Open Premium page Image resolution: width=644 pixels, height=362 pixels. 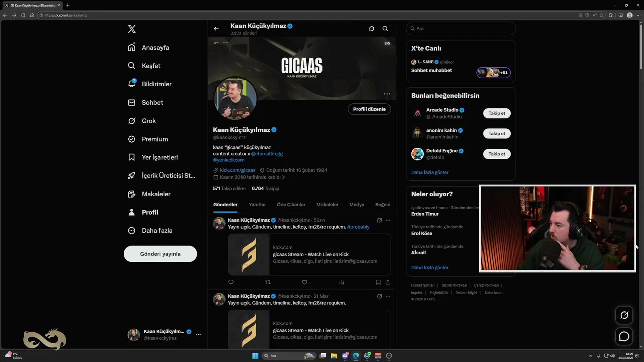(148, 139)
